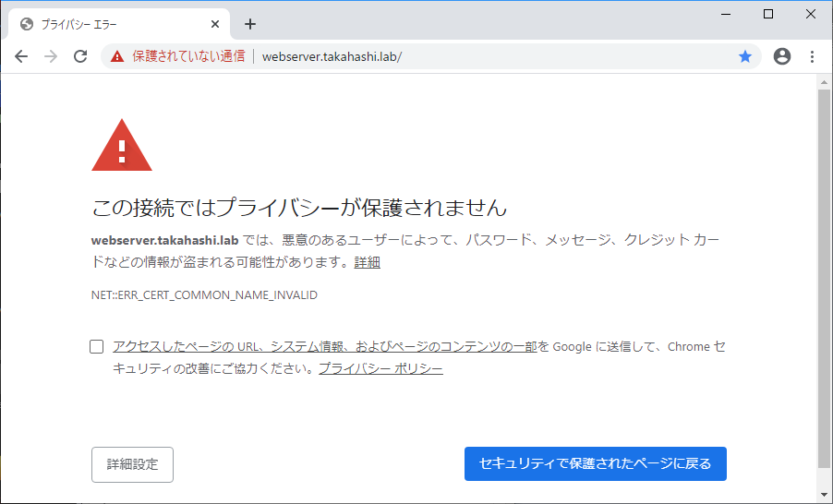833x504 pixels.
Task: Click the webserver.takahashi.lab/ address field
Action: [332, 57]
